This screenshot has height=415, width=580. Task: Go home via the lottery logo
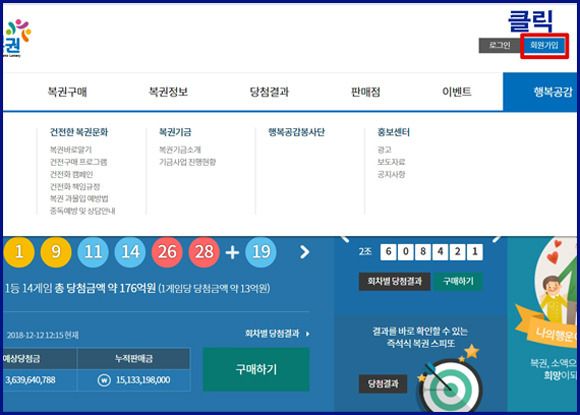pyautogui.click(x=16, y=38)
